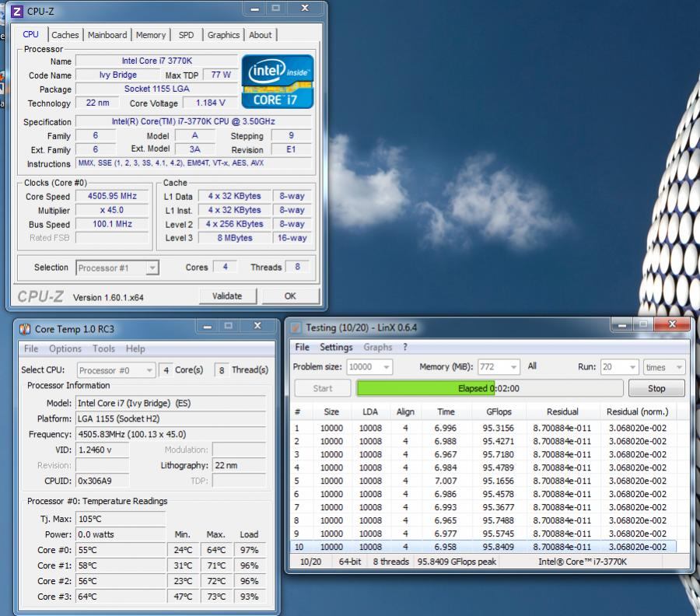
Task: Click the 95.8409 GFlops peak status entry
Action: pos(457,562)
